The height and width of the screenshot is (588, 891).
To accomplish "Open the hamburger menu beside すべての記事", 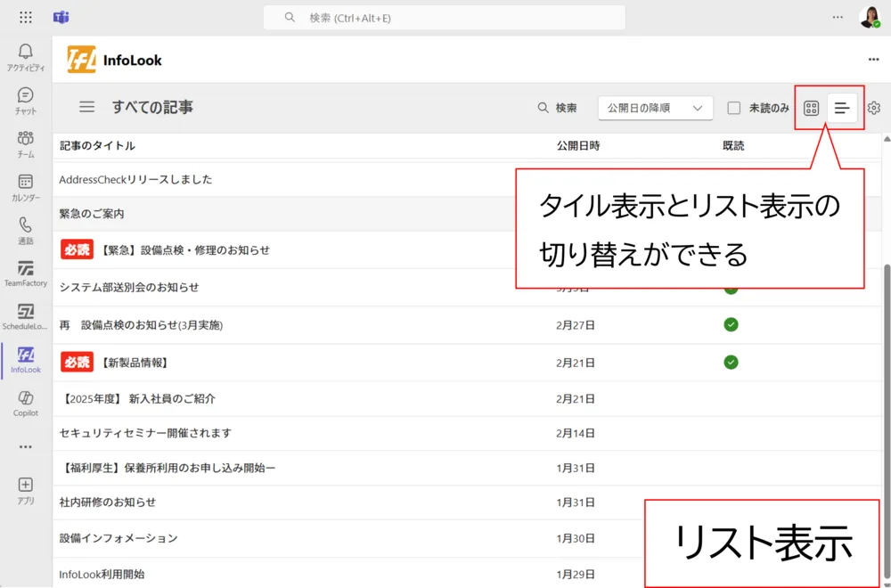I will tap(86, 107).
